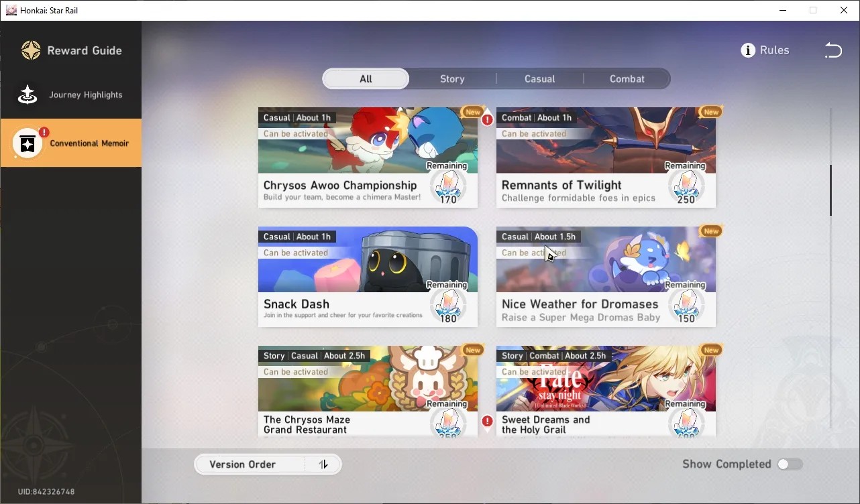Close the Honkai: Star Rail window
Screen dimensions: 860x504
(x=844, y=10)
